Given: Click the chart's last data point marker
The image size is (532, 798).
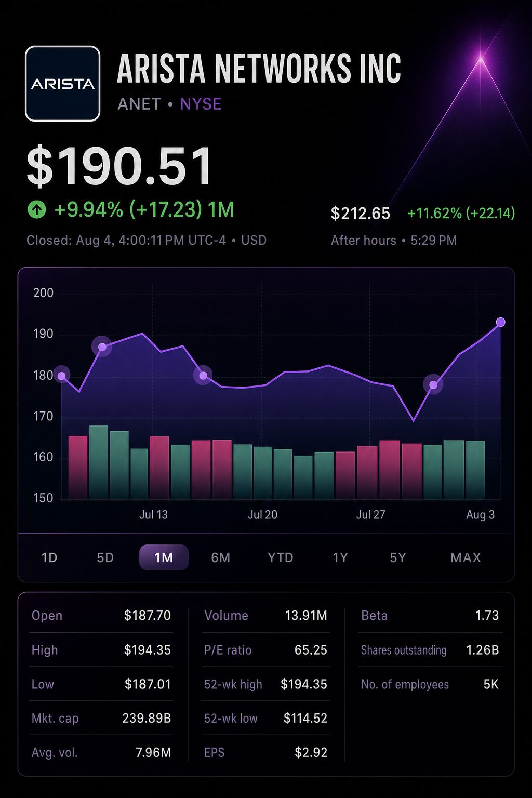Looking at the screenshot, I should 500,322.
